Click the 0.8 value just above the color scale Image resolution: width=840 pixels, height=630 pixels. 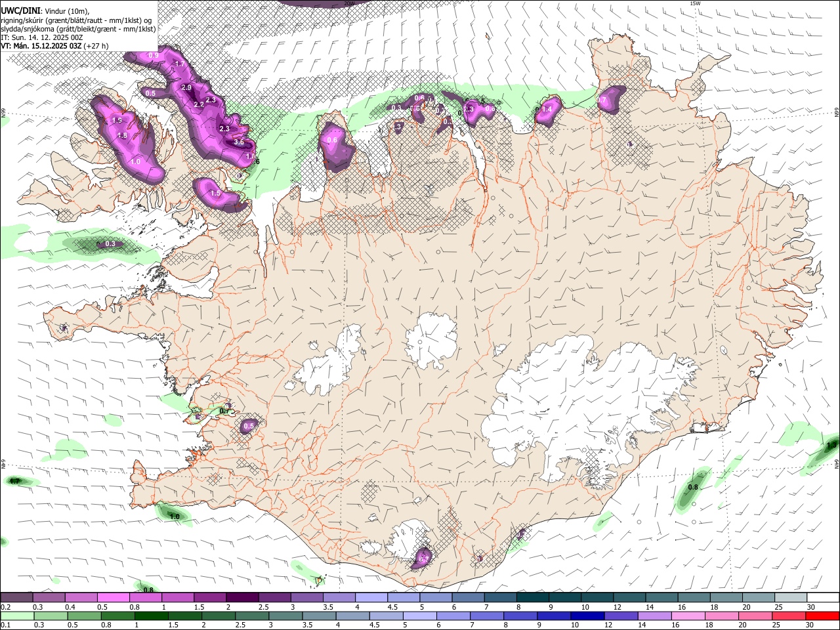point(148,590)
